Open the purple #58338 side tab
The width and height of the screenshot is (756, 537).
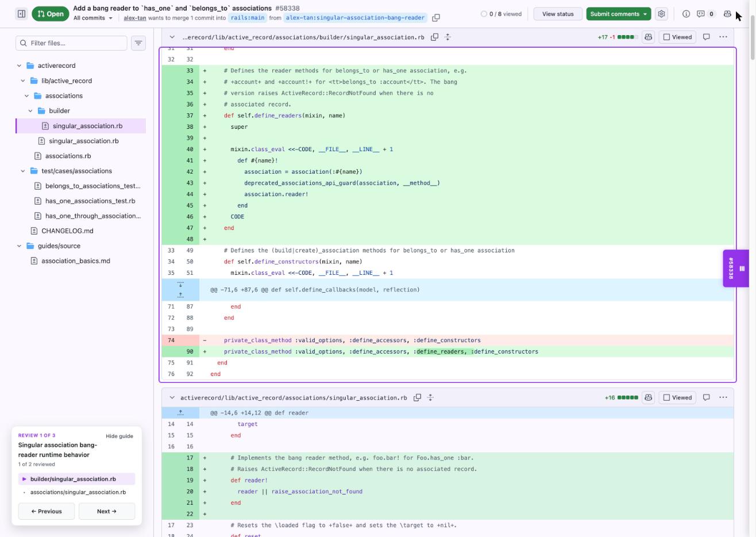click(736, 268)
